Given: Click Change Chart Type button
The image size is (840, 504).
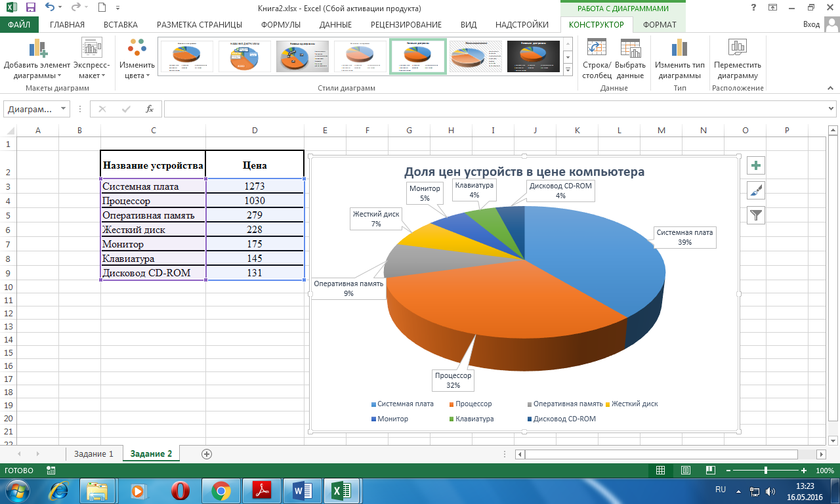Looking at the screenshot, I should pyautogui.click(x=679, y=58).
